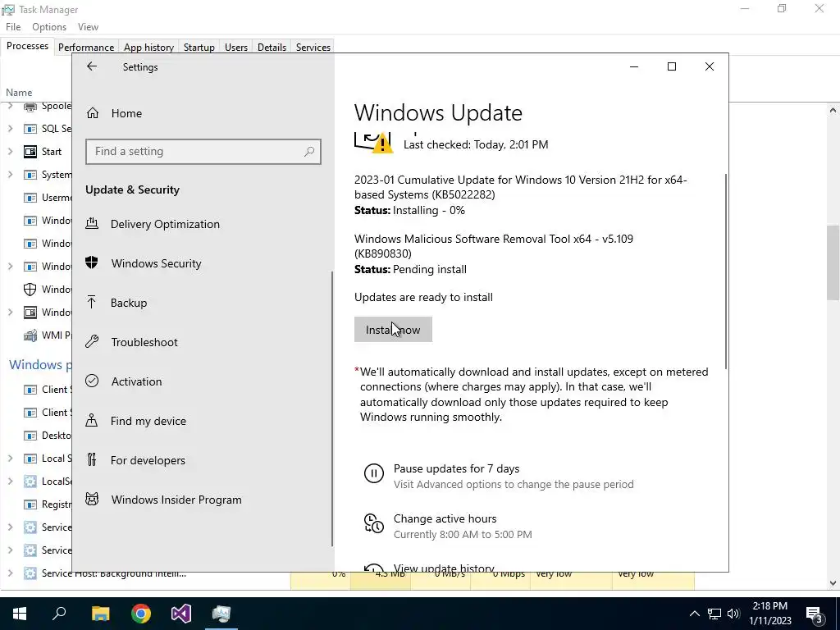Open the Options menu in Task Manager

tap(48, 27)
